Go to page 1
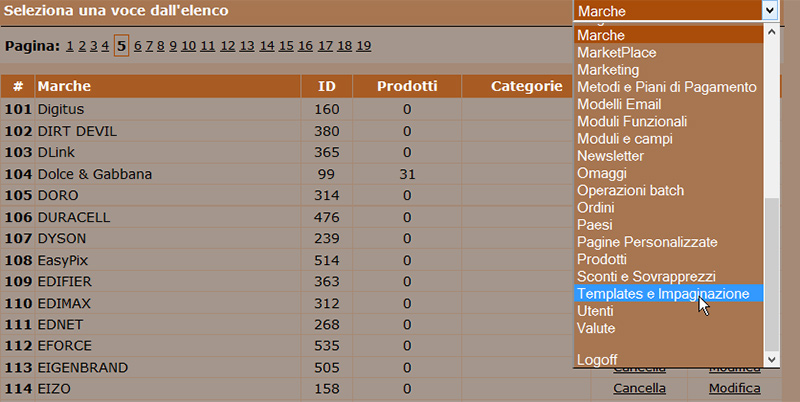 click(69, 46)
